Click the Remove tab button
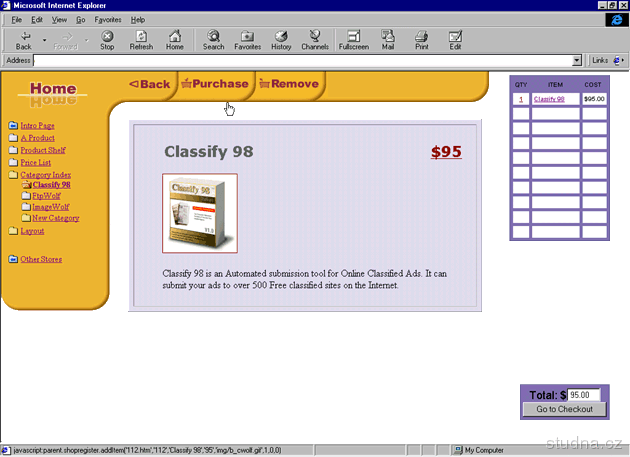The height and width of the screenshot is (457, 630). pos(289,84)
